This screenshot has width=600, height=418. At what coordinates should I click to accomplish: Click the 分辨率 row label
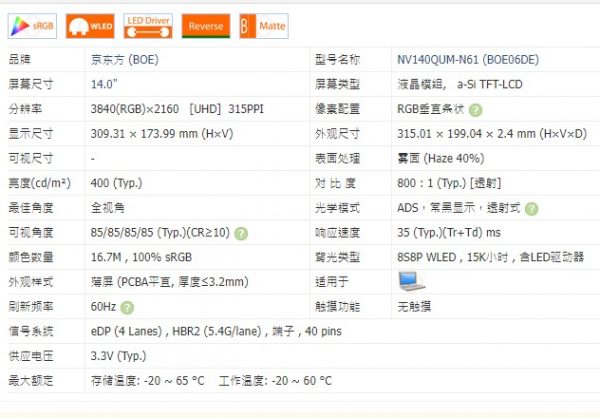[x=25, y=109]
